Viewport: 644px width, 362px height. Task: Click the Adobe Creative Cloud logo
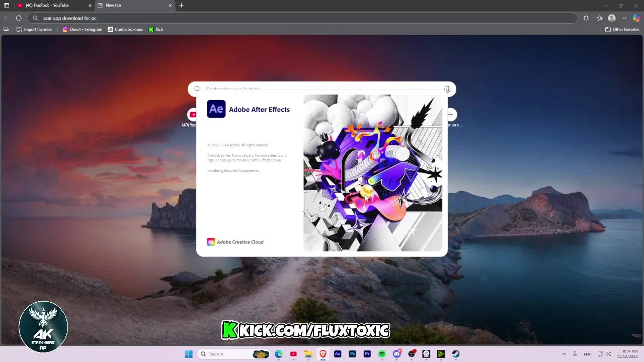(211, 242)
